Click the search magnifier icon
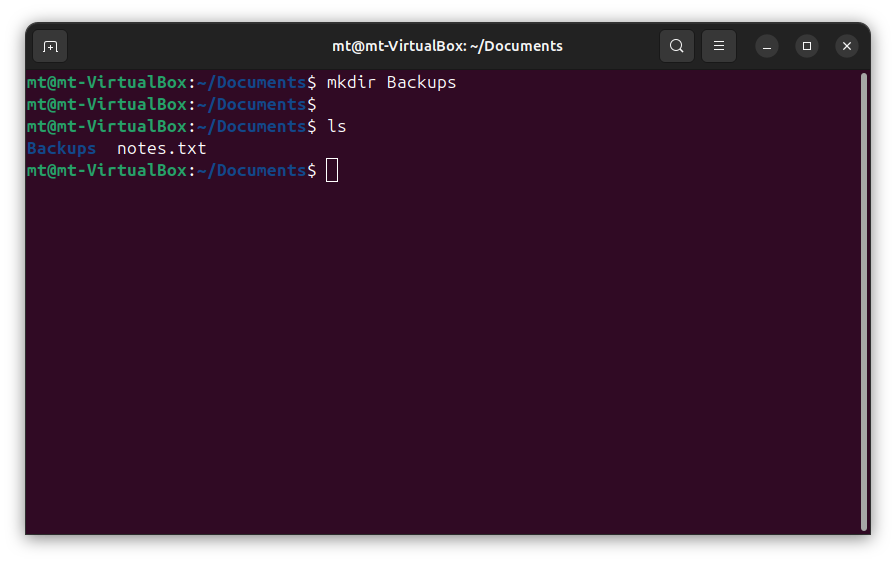The image size is (896, 563). coord(677,46)
